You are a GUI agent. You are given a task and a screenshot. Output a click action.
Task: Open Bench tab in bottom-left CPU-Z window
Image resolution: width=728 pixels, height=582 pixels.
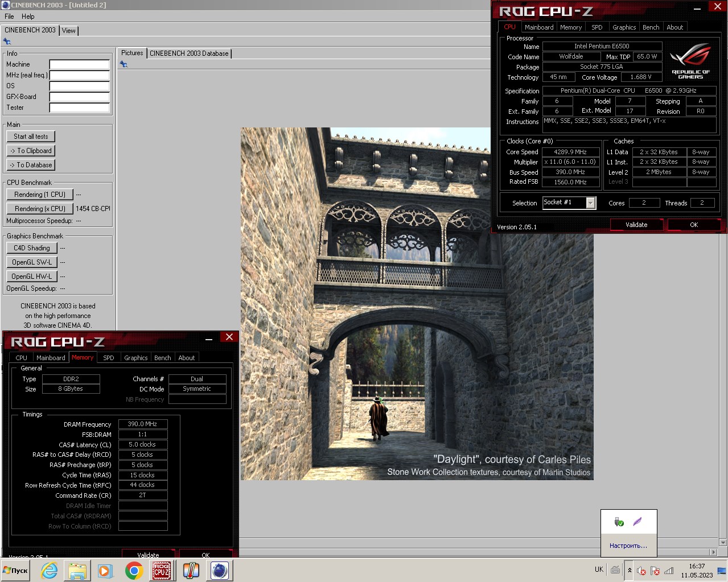point(163,358)
